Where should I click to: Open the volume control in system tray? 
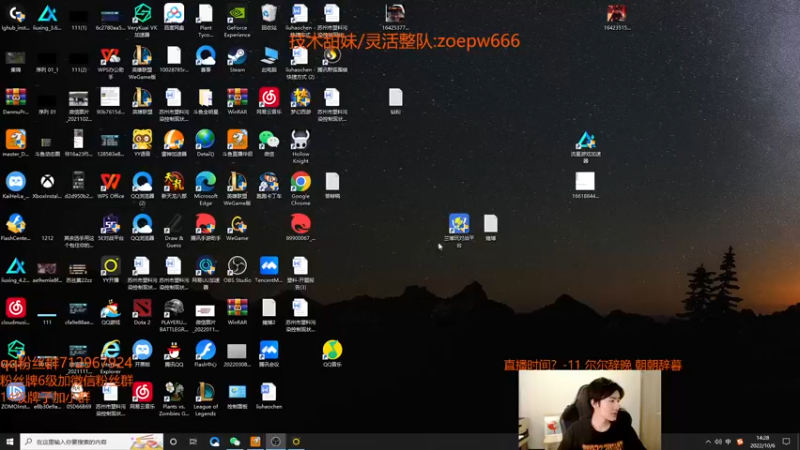coord(718,442)
